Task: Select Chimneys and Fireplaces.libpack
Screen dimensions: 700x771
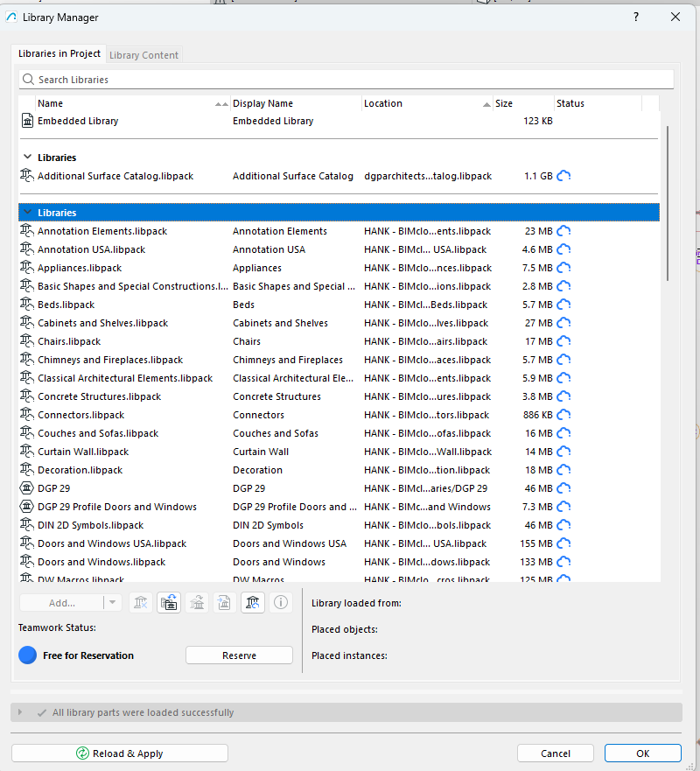Action: click(339, 360)
